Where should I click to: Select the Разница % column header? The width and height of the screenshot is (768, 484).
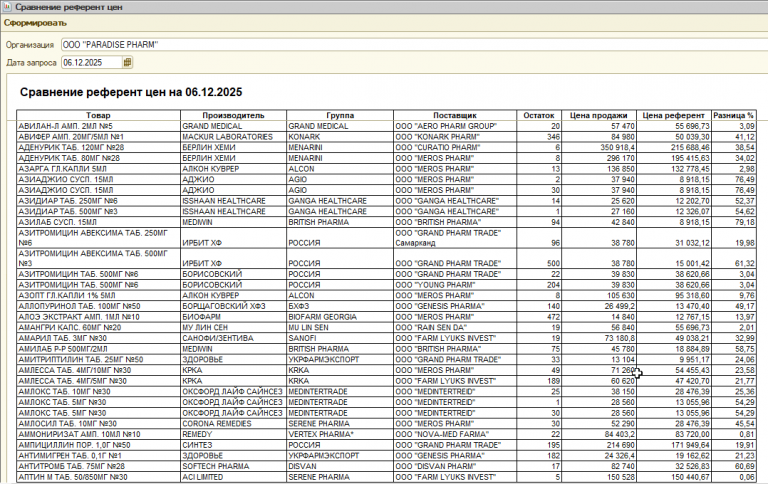click(733, 116)
